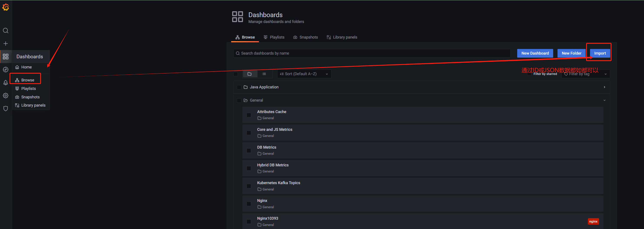Image resolution: width=644 pixels, height=229 pixels.
Task: Click the plus Create icon in sidebar
Action: point(5,44)
